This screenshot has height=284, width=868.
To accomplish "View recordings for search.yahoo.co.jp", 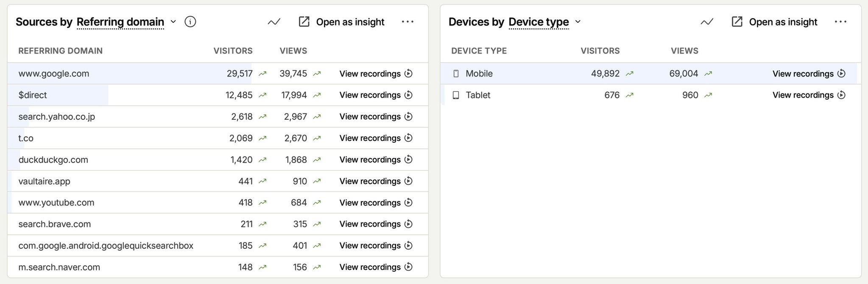I will (x=376, y=116).
